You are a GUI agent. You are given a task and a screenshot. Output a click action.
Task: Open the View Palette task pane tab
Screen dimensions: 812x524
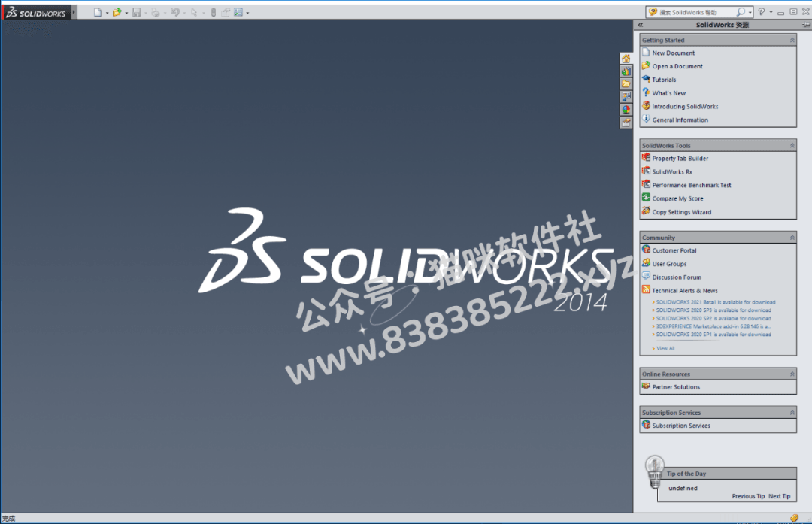pyautogui.click(x=626, y=97)
